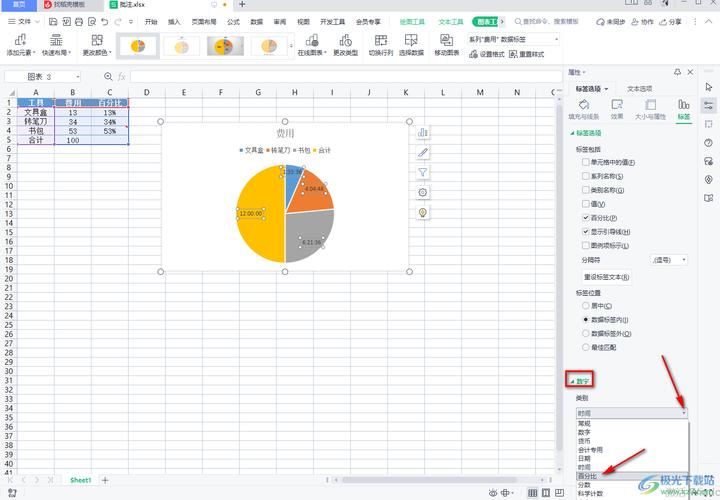Click the lightbulb suggestion icon beside chart
The height and width of the screenshot is (500, 720).
coord(422,213)
